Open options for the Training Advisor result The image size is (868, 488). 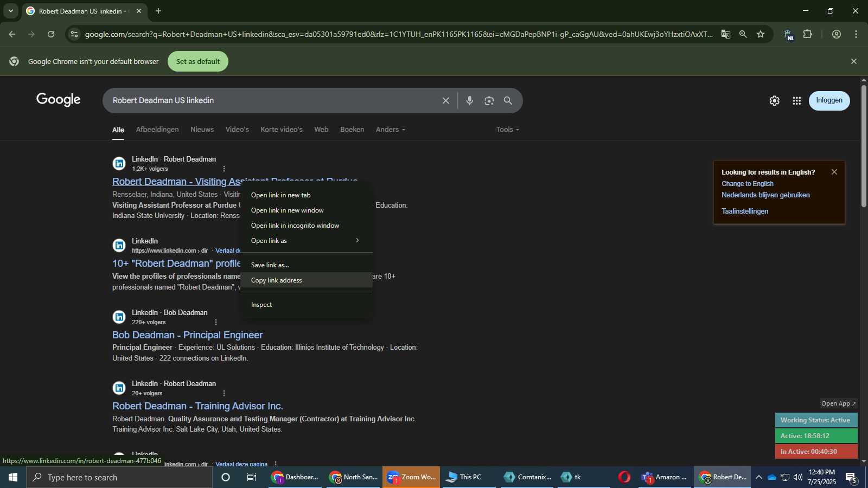pos(224,393)
